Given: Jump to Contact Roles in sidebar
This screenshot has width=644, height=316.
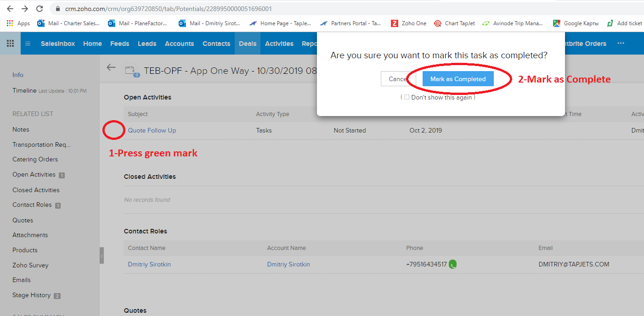Looking at the screenshot, I should tap(32, 205).
